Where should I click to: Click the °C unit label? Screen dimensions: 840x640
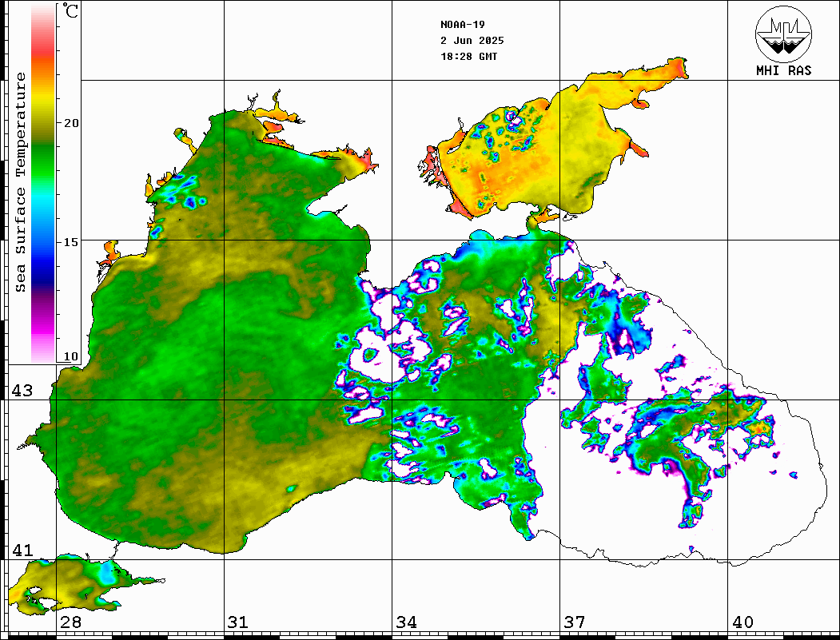tap(70, 10)
